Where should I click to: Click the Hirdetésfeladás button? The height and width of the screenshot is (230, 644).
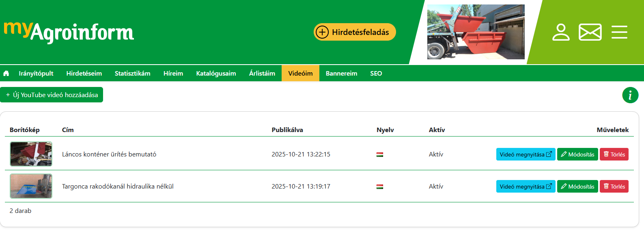pyautogui.click(x=355, y=32)
